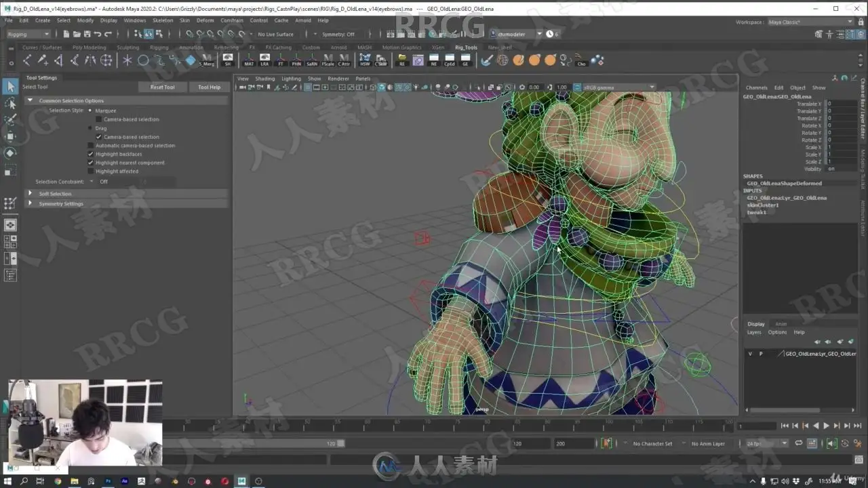
Task: Click the Paint Selection tool
Action: [10, 120]
